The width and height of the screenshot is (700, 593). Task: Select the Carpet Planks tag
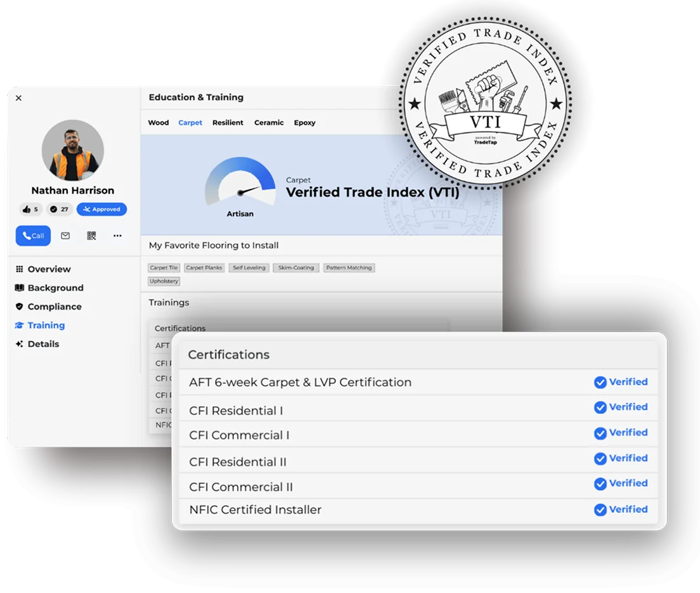[204, 268]
